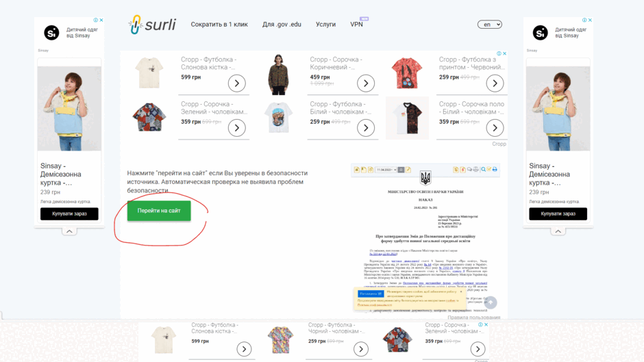
Task: Open the colorful floral shirt image in bottom banner
Action: point(280,340)
